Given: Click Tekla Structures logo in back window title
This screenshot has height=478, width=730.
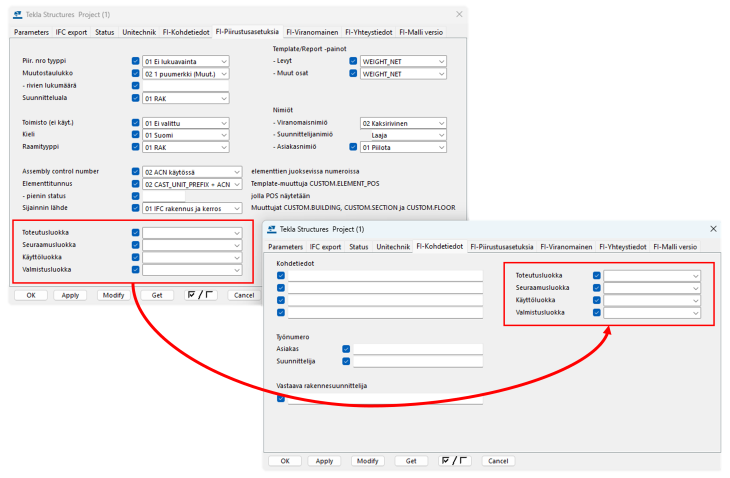Looking at the screenshot, I should point(18,15).
